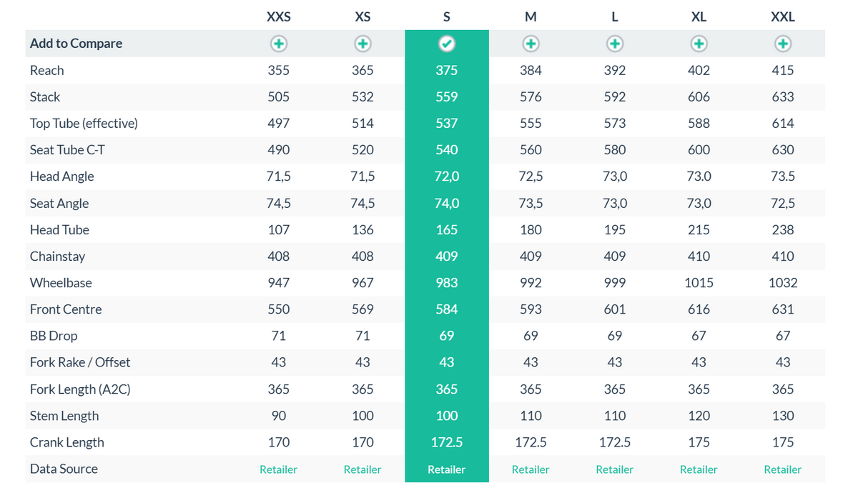Click the Reach row label

tap(47, 70)
